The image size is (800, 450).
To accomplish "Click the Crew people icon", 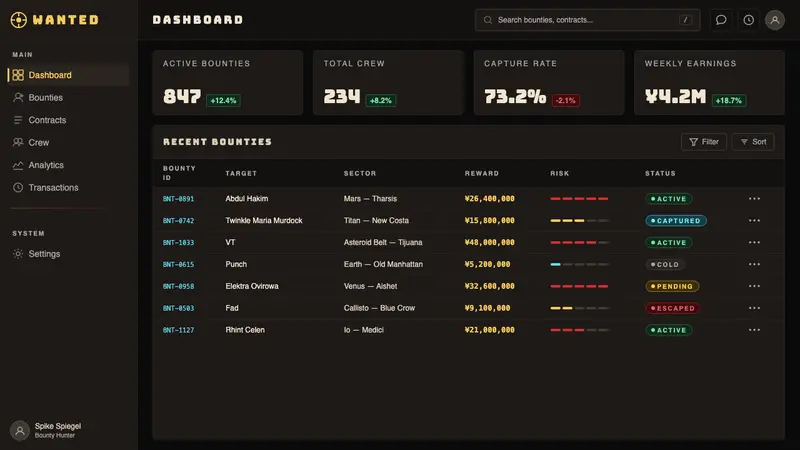I will click(18, 142).
